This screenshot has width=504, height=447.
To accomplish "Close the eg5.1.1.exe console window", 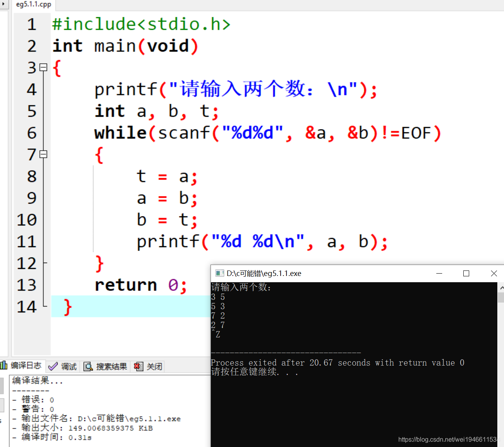I will point(493,273).
